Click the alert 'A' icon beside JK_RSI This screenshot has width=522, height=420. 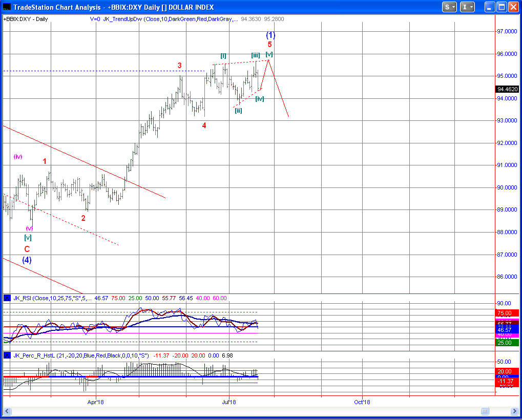point(7,298)
